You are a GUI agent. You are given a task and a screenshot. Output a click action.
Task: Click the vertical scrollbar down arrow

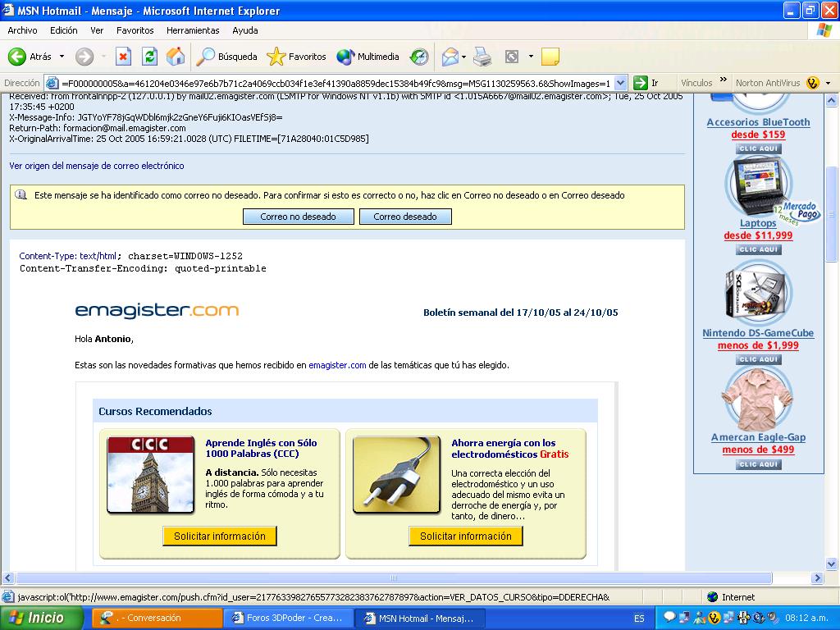(x=832, y=564)
